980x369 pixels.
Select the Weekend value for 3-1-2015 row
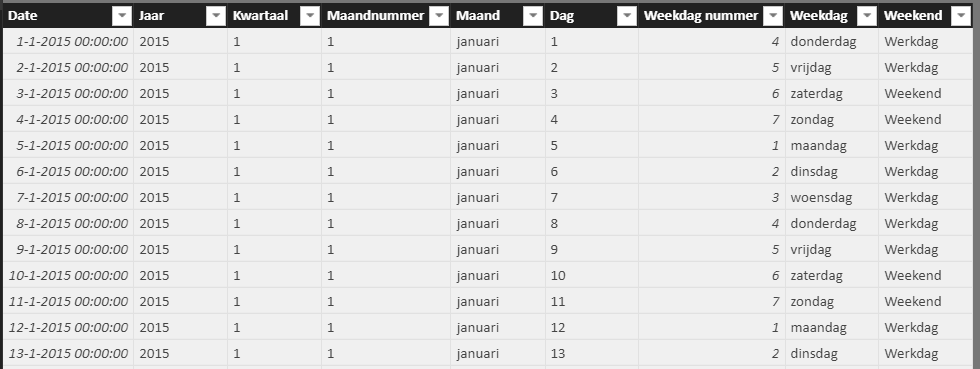[x=925, y=94]
